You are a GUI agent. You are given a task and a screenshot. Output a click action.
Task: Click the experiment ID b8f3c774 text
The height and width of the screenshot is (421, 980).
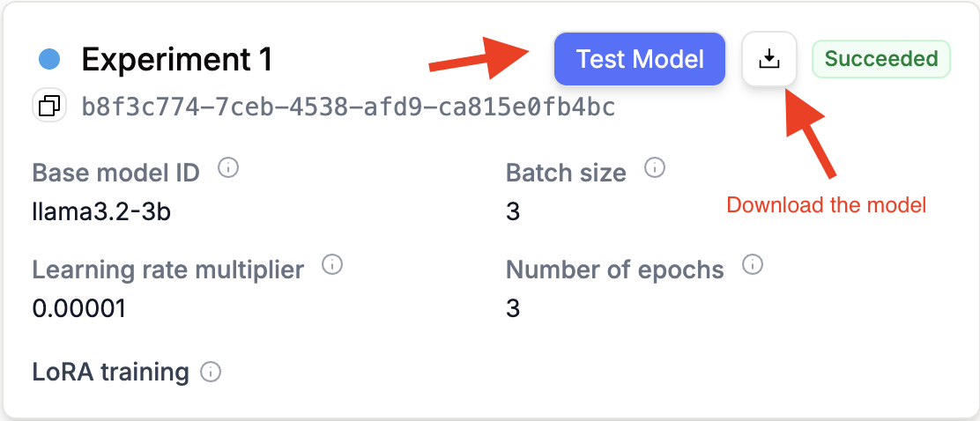click(349, 107)
